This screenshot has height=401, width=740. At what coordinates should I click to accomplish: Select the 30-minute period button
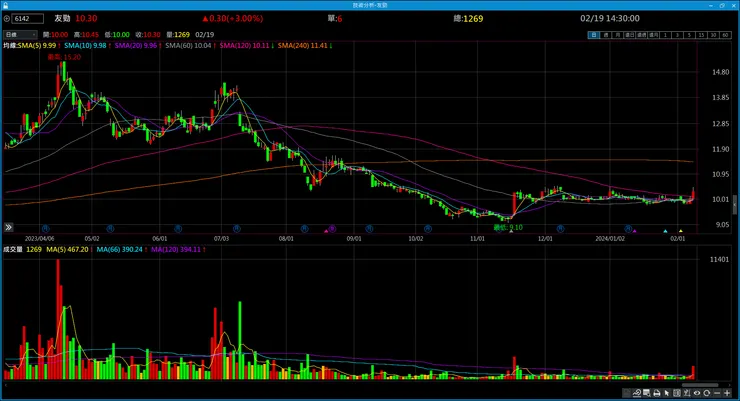[x=714, y=35]
